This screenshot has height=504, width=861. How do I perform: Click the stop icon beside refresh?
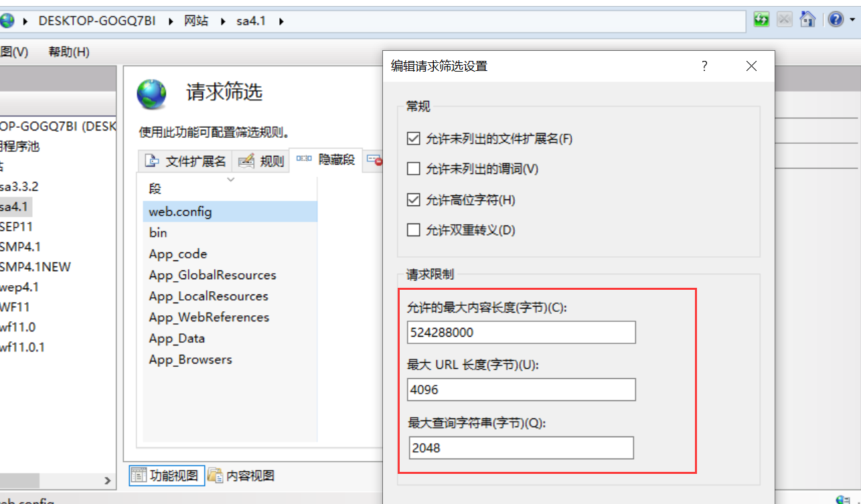784,19
